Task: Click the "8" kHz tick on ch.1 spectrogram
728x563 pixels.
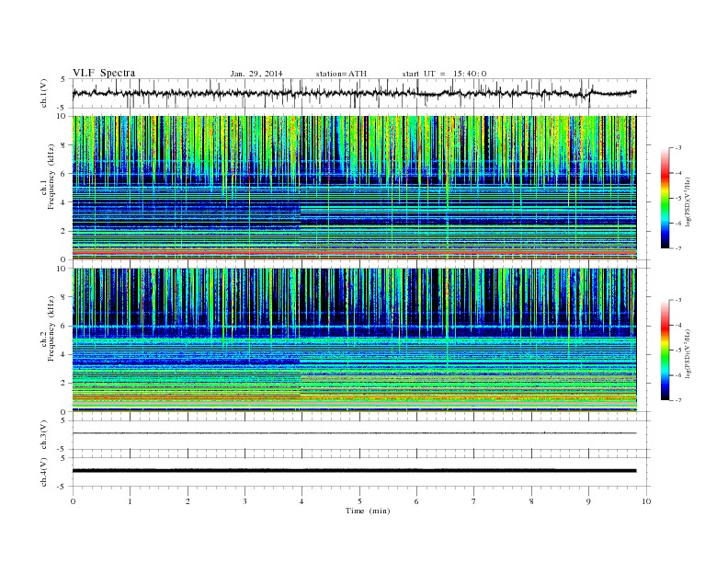Action: pos(63,145)
